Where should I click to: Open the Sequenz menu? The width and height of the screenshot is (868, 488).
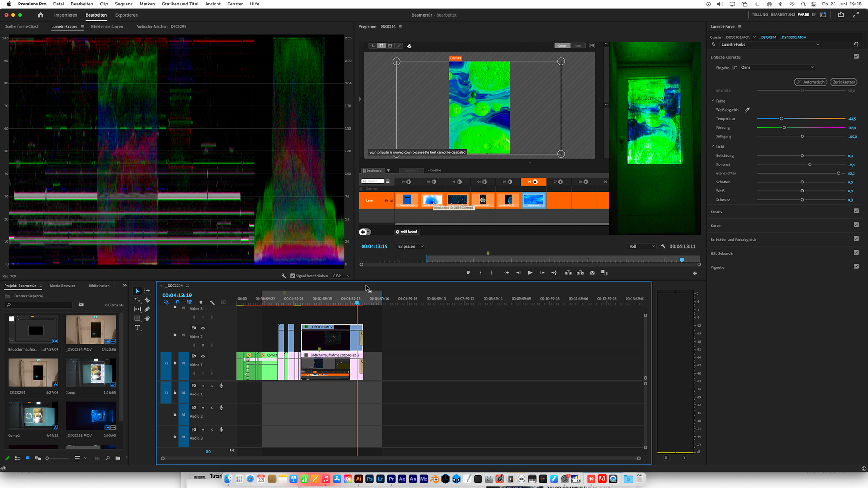(x=123, y=4)
